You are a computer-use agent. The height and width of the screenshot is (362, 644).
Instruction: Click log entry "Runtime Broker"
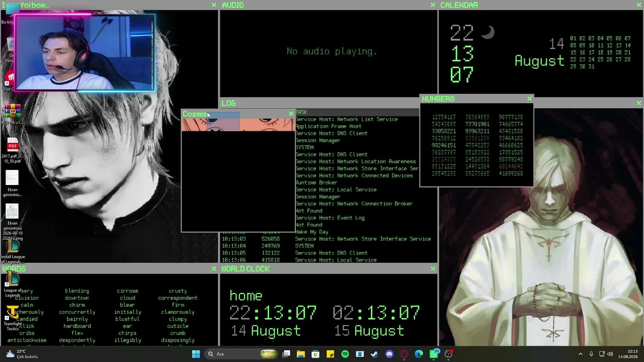pos(316,183)
